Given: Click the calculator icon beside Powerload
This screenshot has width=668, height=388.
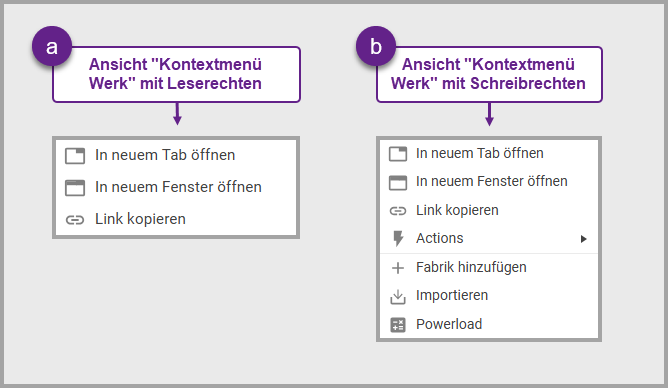Looking at the screenshot, I should [x=398, y=325].
